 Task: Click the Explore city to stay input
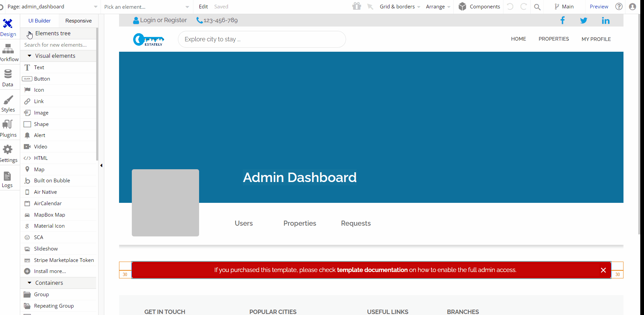click(x=262, y=39)
